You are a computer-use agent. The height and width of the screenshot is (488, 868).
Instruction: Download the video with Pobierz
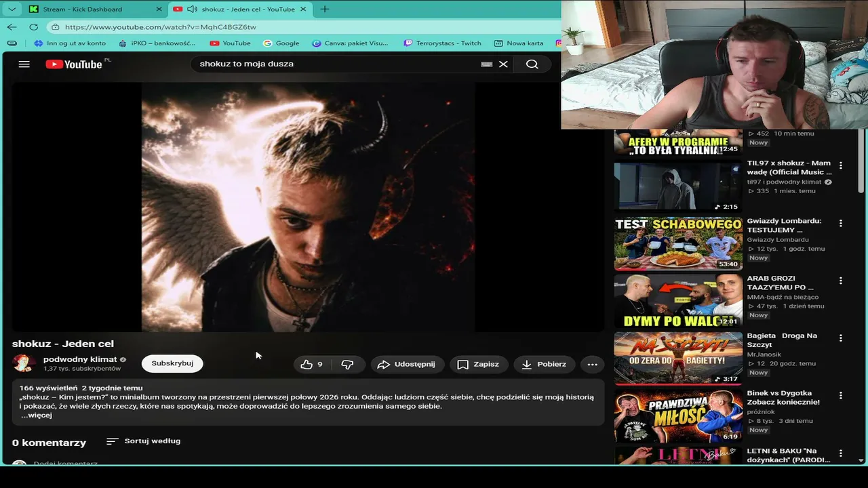pyautogui.click(x=544, y=364)
